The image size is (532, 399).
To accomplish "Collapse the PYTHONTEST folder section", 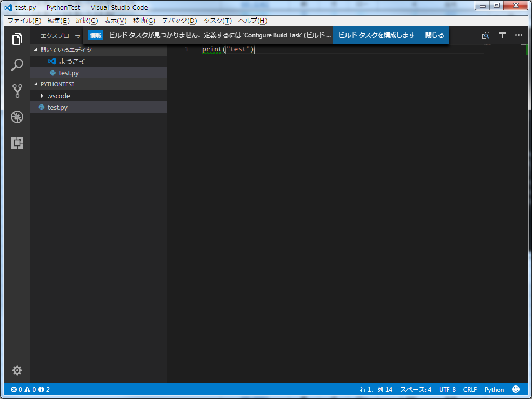I will coord(36,84).
